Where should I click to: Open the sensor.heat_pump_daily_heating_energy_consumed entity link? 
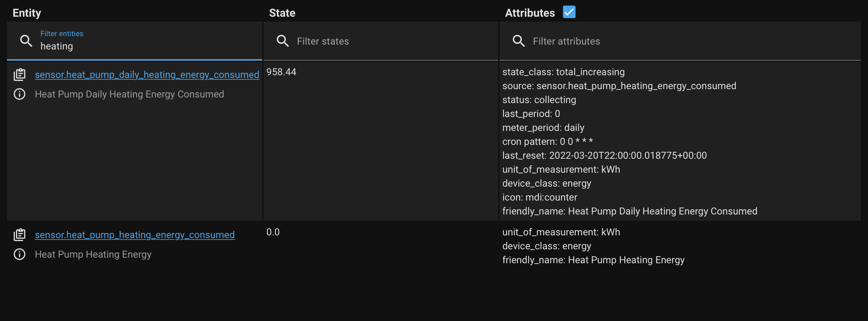tap(147, 74)
